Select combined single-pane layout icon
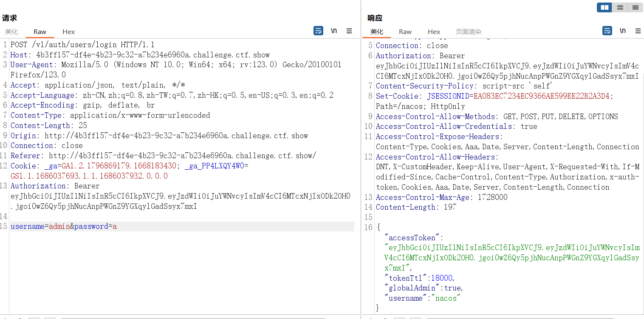 tap(635, 7)
